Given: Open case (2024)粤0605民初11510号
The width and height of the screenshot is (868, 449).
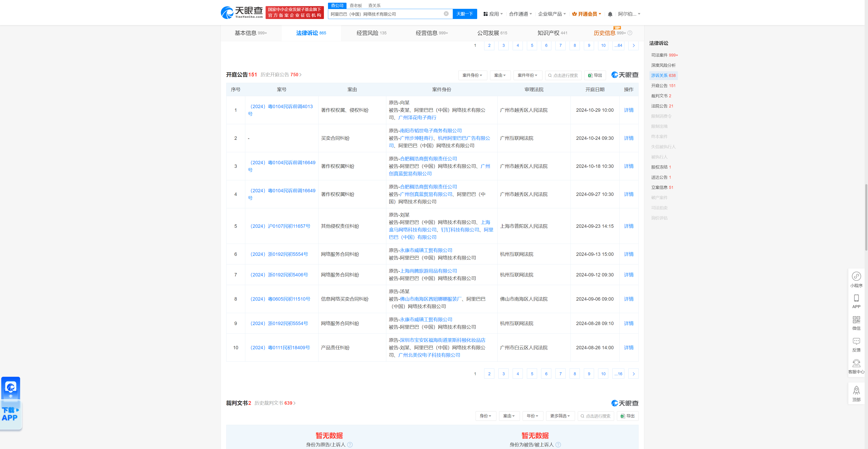Looking at the screenshot, I should (279, 299).
